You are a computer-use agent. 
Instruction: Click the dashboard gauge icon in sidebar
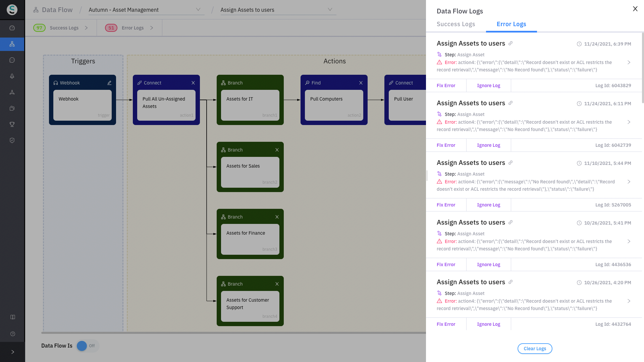pos(12,28)
